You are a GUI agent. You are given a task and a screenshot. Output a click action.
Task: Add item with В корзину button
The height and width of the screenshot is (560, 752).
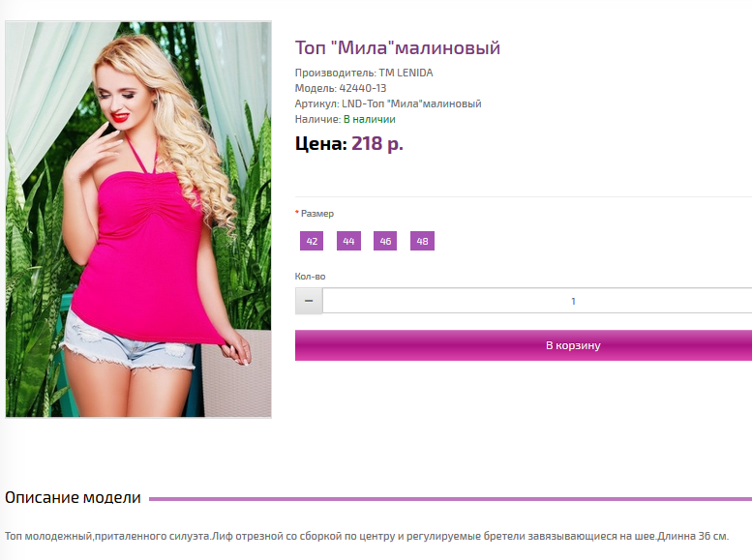click(524, 345)
